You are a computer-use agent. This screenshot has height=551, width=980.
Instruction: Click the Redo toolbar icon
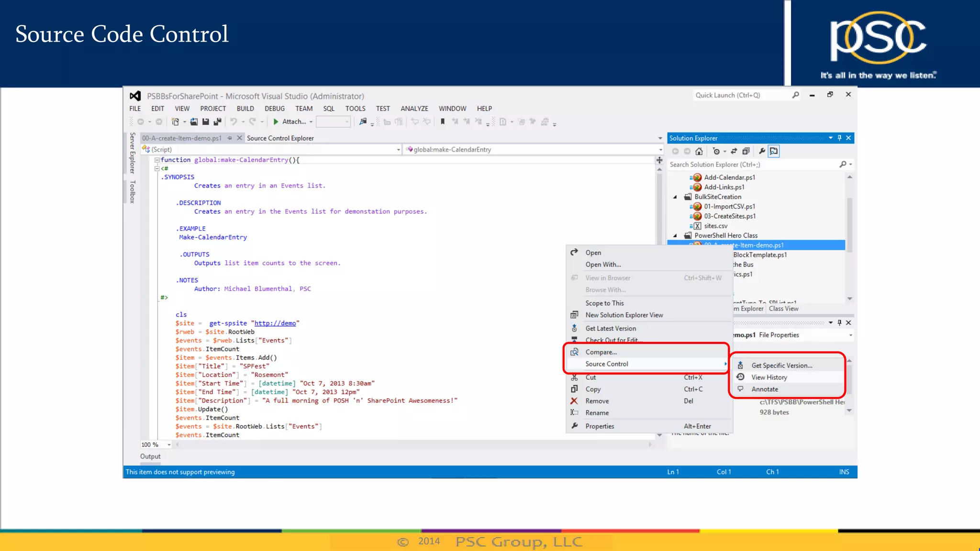[x=253, y=122]
